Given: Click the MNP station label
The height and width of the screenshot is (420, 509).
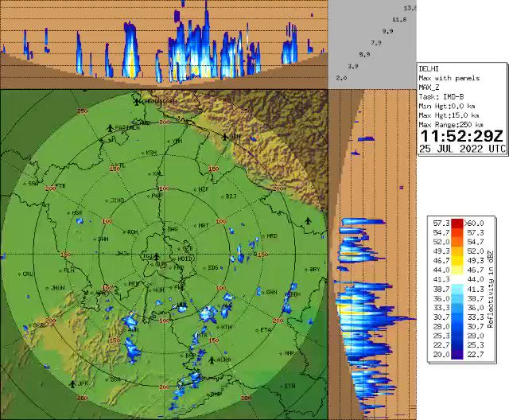Looking at the screenshot, I should coord(289,353).
